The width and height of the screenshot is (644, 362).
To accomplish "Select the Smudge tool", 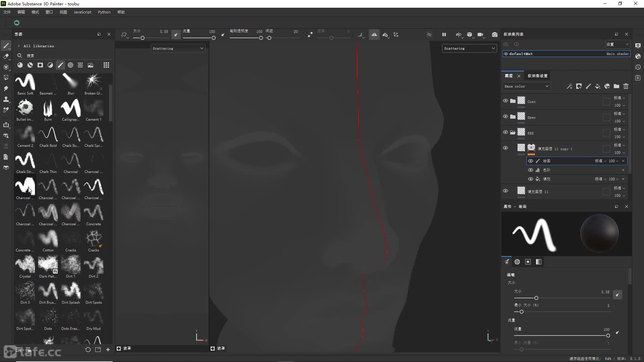I will (6, 88).
